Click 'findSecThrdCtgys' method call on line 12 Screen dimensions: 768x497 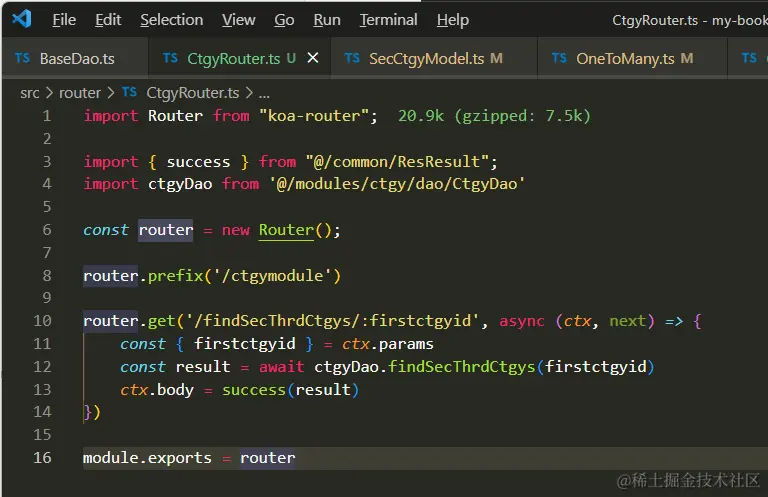point(461,367)
